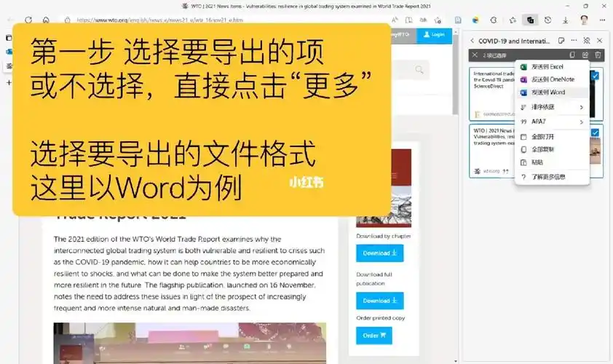
Task: Click the WTO page search box
Action: (x=408, y=70)
